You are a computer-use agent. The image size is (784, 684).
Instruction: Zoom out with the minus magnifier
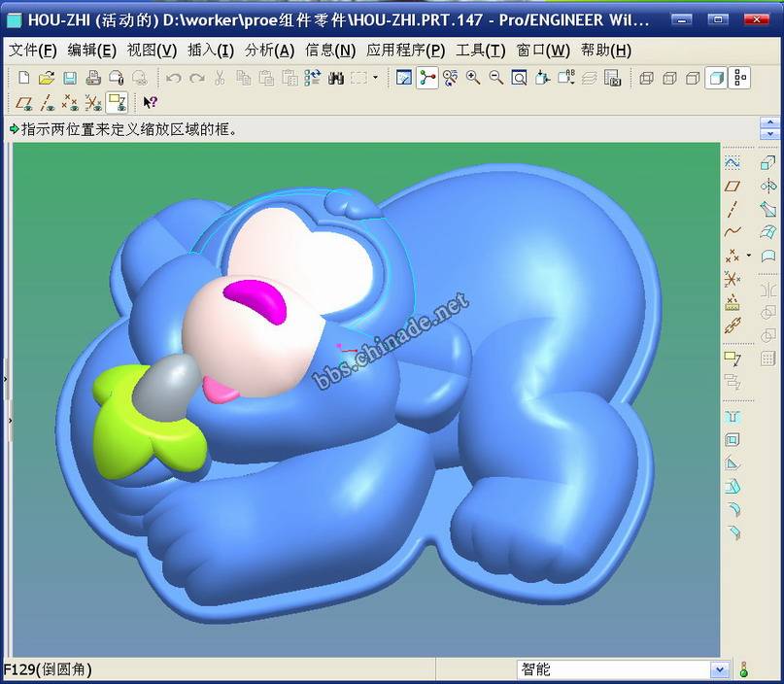pyautogui.click(x=496, y=78)
